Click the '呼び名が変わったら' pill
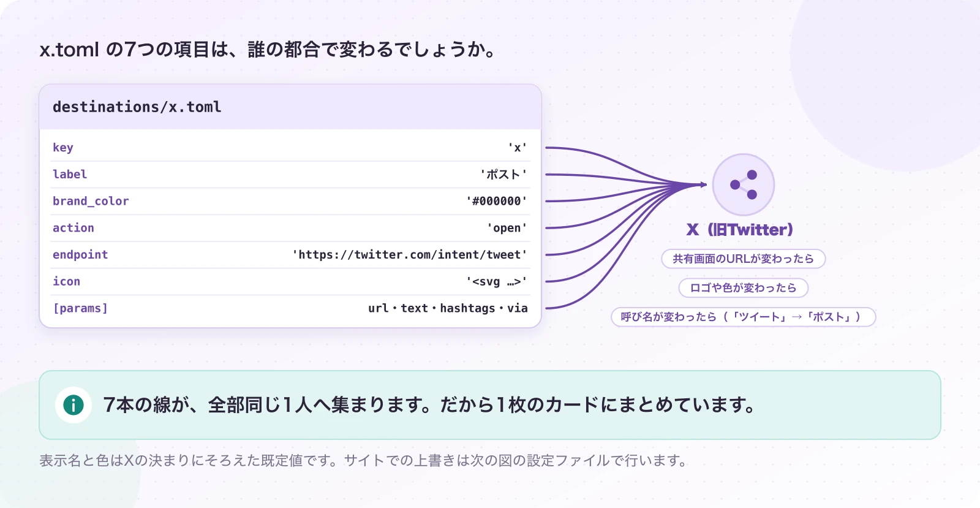The height and width of the screenshot is (508, 980). pyautogui.click(x=744, y=317)
